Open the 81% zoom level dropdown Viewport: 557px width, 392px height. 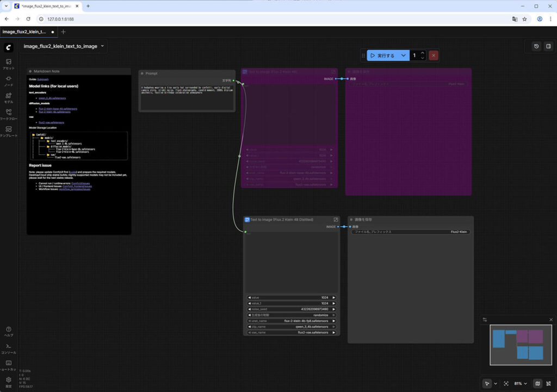click(x=521, y=383)
